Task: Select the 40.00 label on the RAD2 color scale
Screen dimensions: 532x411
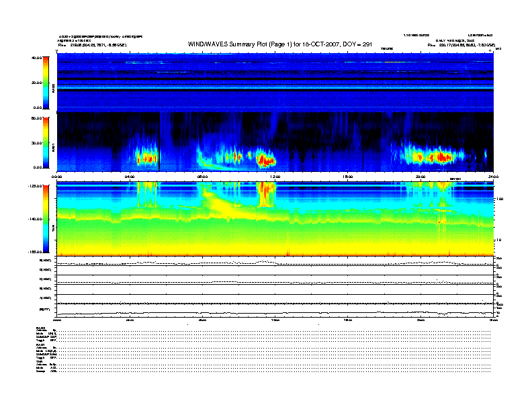Action: tap(37, 58)
